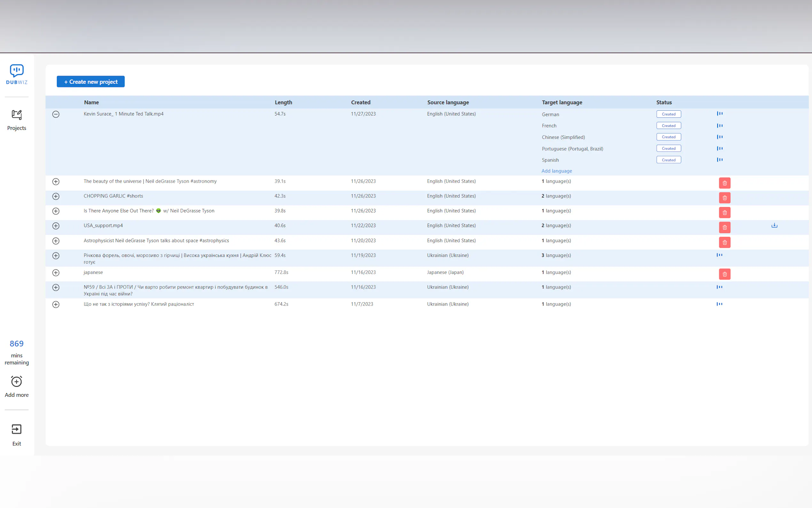Collapse the Kevin Surace Ted Talk project row
Screen dimensions: 812x508
(56, 114)
